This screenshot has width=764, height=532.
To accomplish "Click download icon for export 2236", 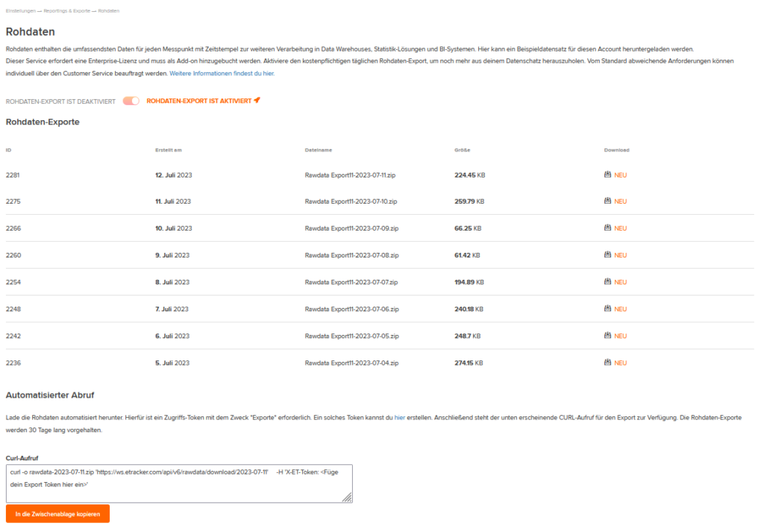I will (x=607, y=362).
